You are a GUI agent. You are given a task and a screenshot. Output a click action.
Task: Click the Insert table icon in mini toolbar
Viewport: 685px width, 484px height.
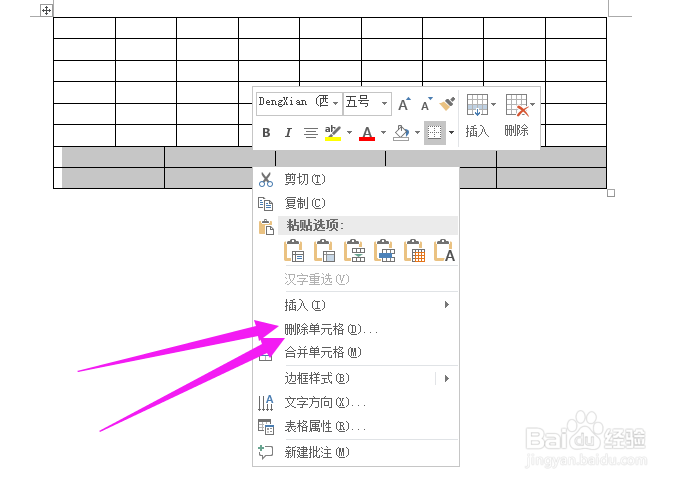pyautogui.click(x=477, y=105)
